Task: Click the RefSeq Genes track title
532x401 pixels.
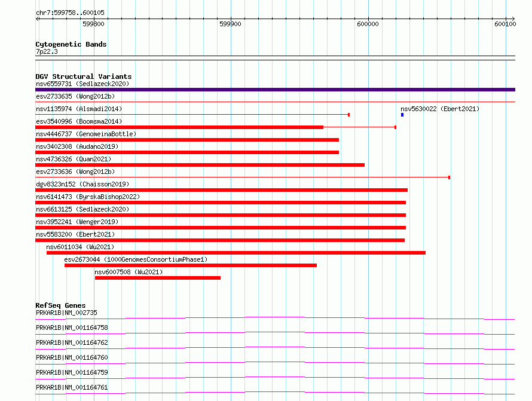Action: coord(60,305)
